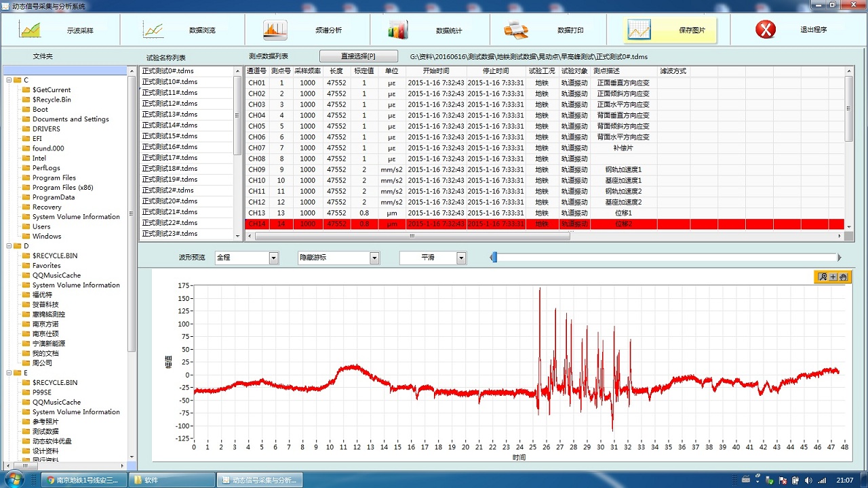Screen dimensions: 868x488
Task: Collapse the D drive tree node
Action: click(9, 246)
